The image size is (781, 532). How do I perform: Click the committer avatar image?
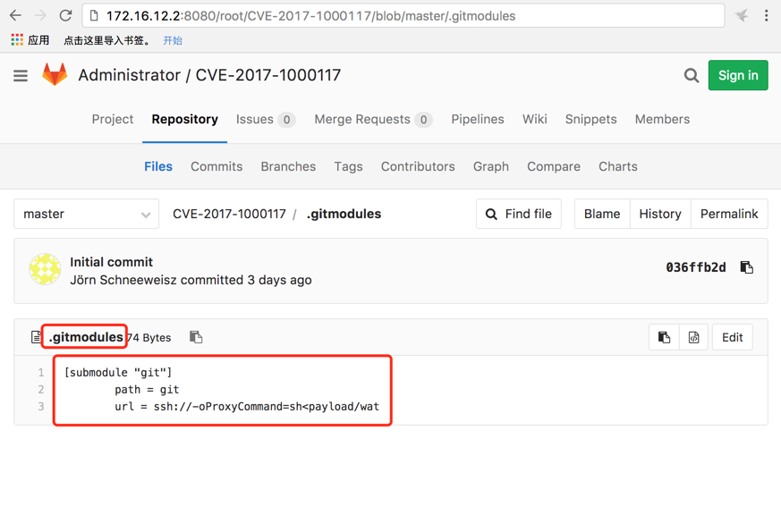(x=45, y=269)
